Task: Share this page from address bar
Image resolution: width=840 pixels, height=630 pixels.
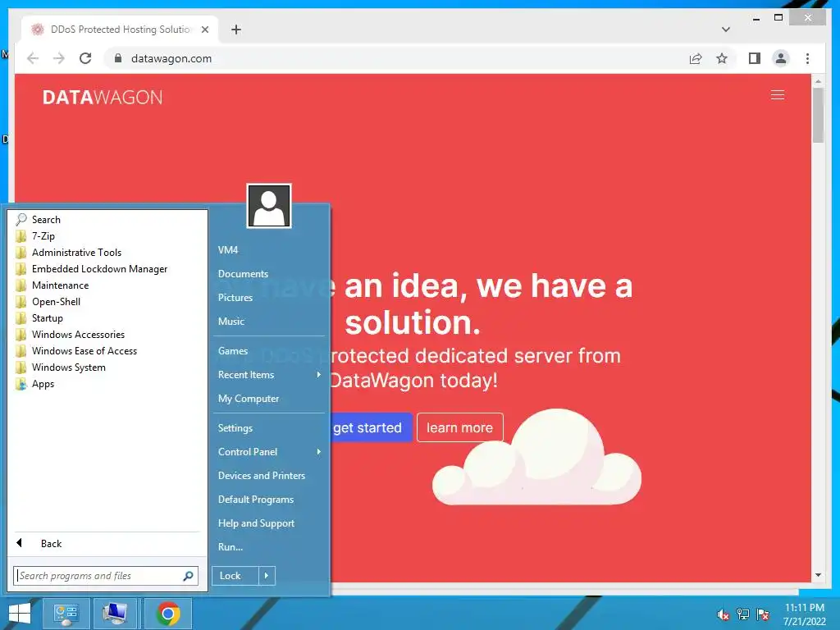Action: pos(696,58)
